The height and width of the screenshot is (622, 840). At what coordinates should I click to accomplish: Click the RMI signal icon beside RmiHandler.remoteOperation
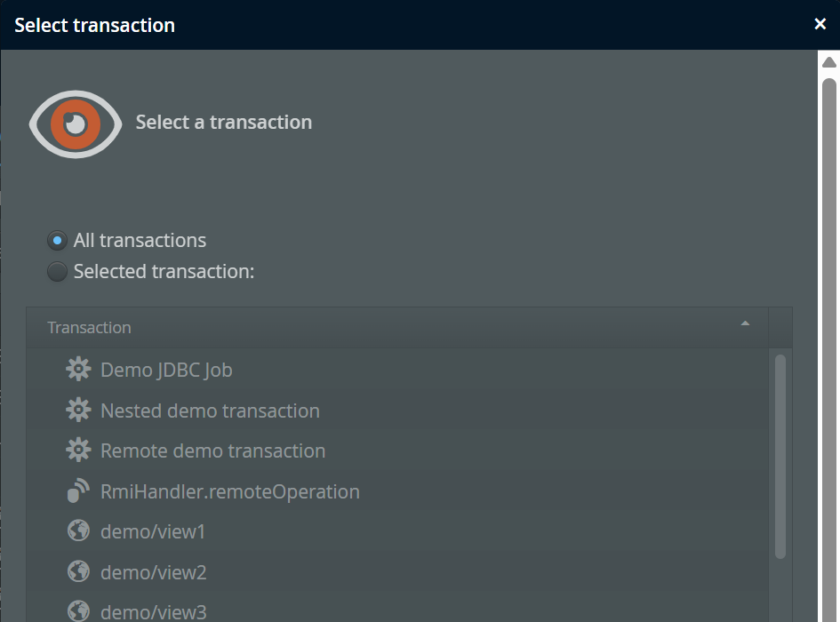click(x=78, y=491)
